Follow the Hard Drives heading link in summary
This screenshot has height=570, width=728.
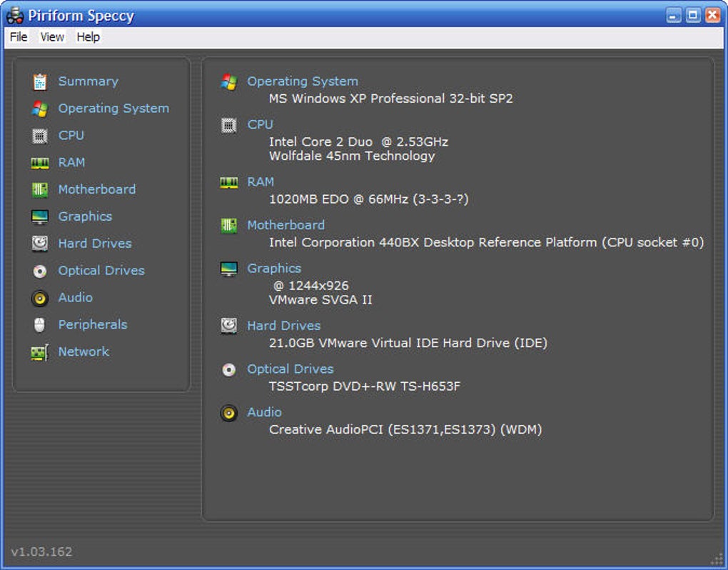click(283, 326)
